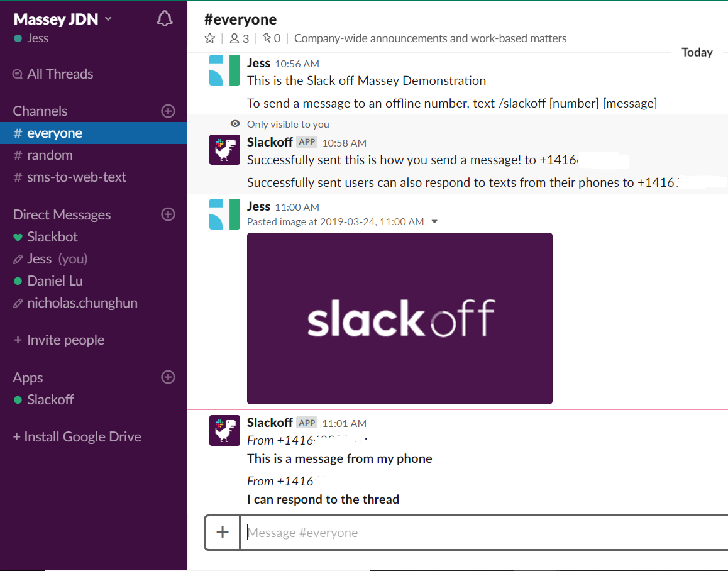Click 'This is a message from my phone' text
The height and width of the screenshot is (571, 728).
(339, 458)
